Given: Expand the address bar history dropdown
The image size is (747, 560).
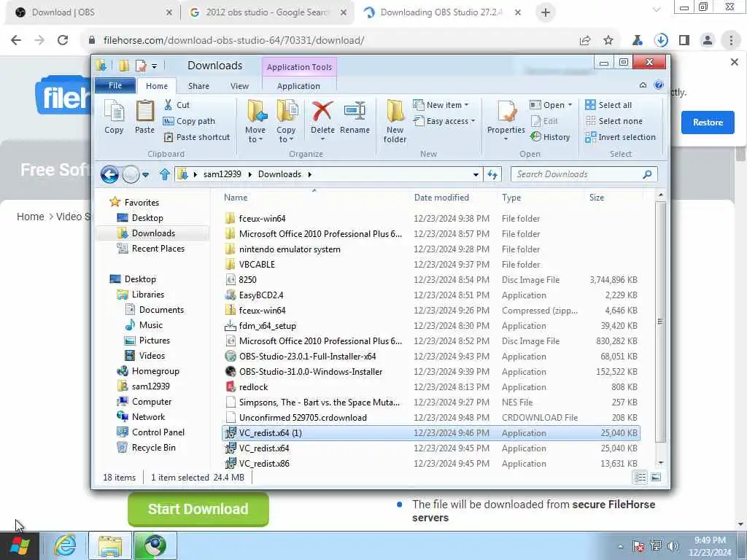Looking at the screenshot, I should [x=476, y=174].
